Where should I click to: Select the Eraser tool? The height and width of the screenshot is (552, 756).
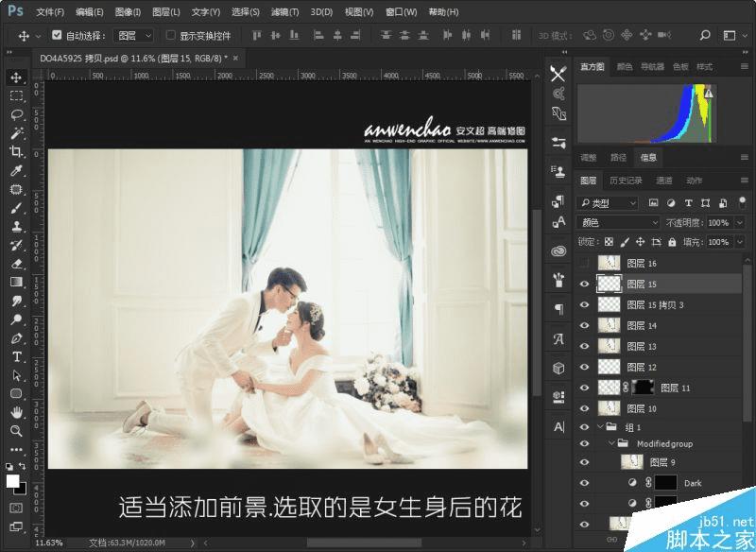(x=16, y=264)
